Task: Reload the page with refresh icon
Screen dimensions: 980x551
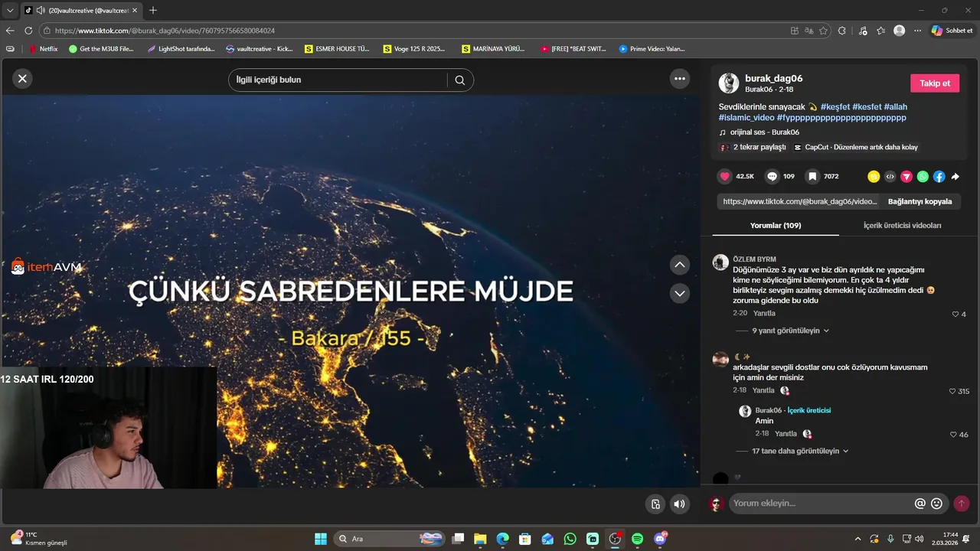Action: click(x=28, y=31)
